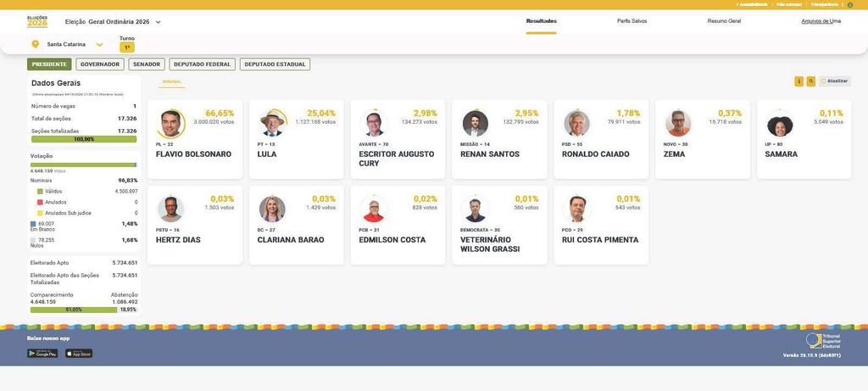The width and height of the screenshot is (868, 391).
Task: Switch to the Senador tab
Action: [147, 64]
